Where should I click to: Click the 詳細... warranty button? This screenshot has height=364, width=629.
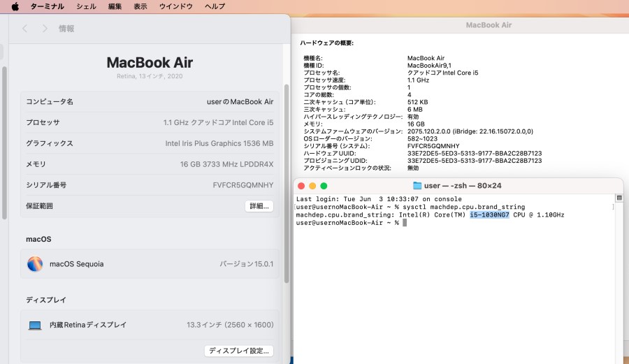pyautogui.click(x=259, y=206)
